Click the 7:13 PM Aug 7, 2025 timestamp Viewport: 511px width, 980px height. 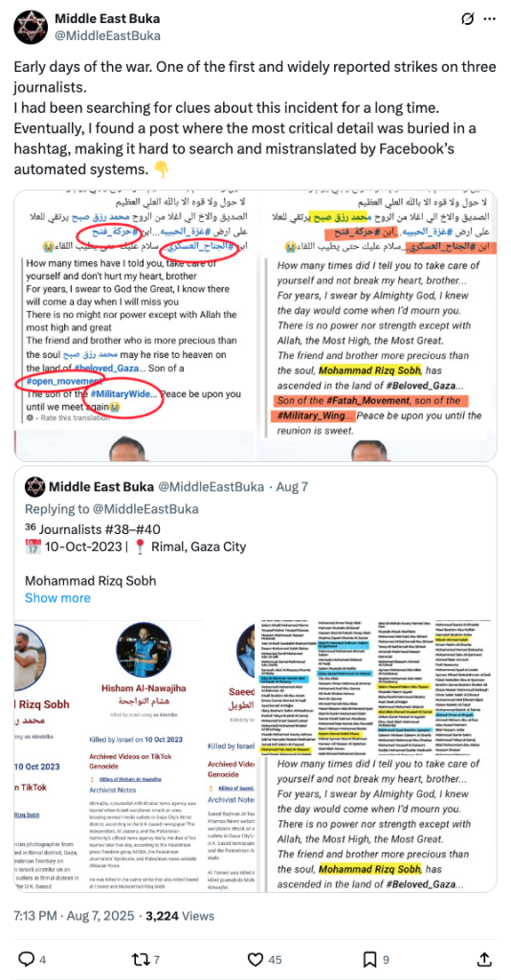click(x=74, y=916)
